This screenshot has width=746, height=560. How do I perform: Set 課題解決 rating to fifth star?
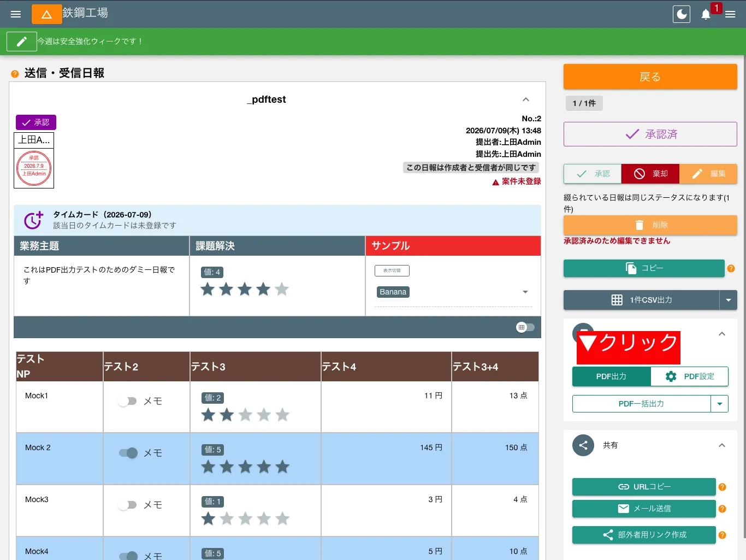282,289
